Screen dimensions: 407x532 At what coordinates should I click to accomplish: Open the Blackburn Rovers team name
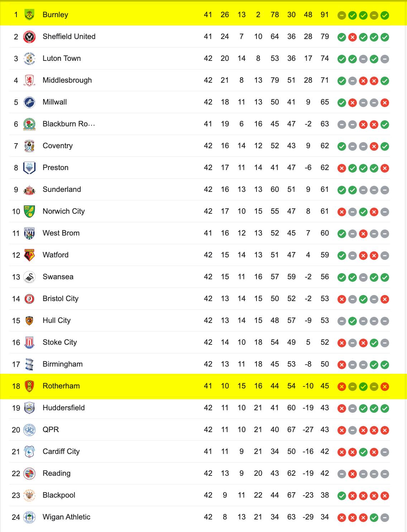69,124
